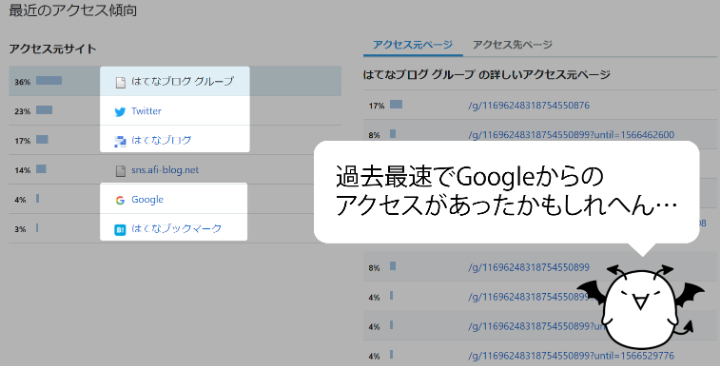This screenshot has height=366, width=720.
Task: Open the はてなブックマーク source link
Action: click(x=176, y=228)
